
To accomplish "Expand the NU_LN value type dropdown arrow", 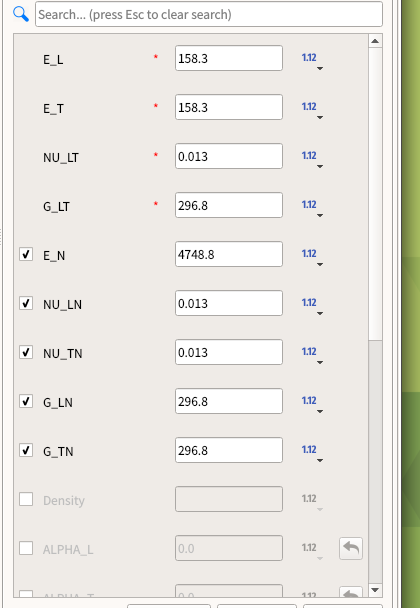I will [320, 313].
